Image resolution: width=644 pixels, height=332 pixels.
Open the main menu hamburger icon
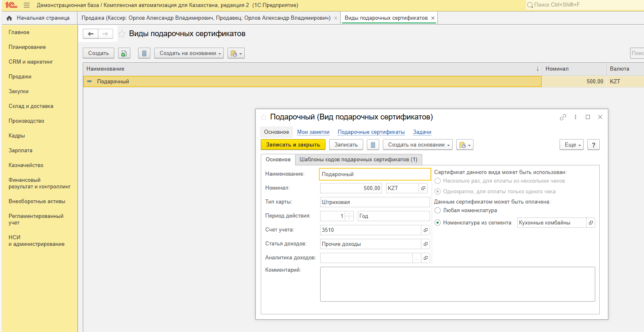pos(27,5)
